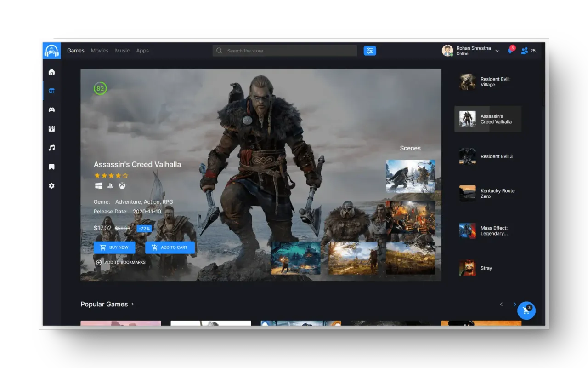Screen dimensions: 588x368
Task: Select Kentucky Route Zero in list
Action: pos(488,194)
